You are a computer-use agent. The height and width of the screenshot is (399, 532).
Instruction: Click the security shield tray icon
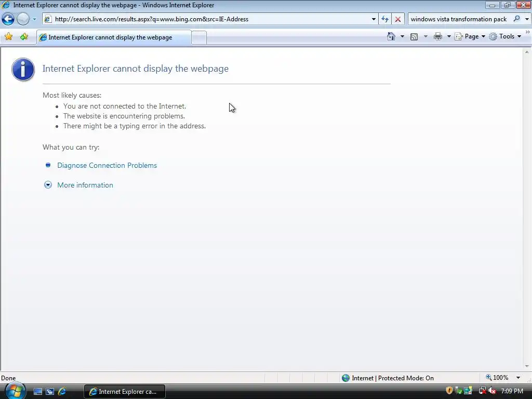point(449,391)
